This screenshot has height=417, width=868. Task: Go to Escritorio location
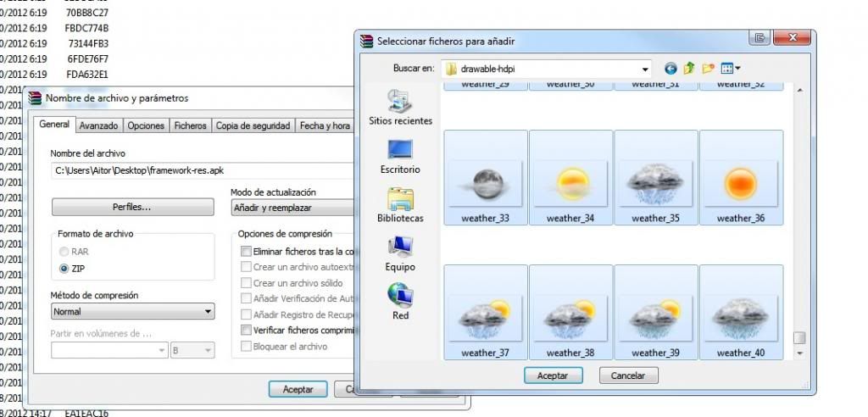click(x=400, y=156)
